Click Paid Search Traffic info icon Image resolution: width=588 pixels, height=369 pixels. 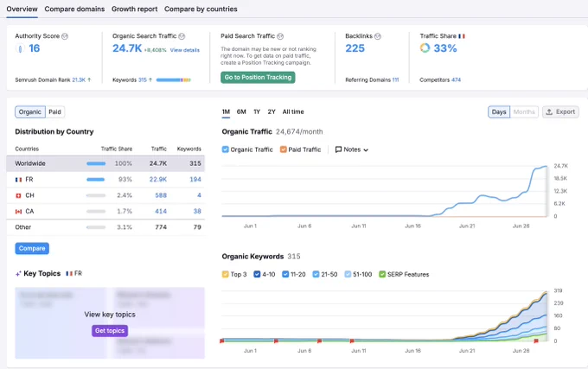point(280,36)
